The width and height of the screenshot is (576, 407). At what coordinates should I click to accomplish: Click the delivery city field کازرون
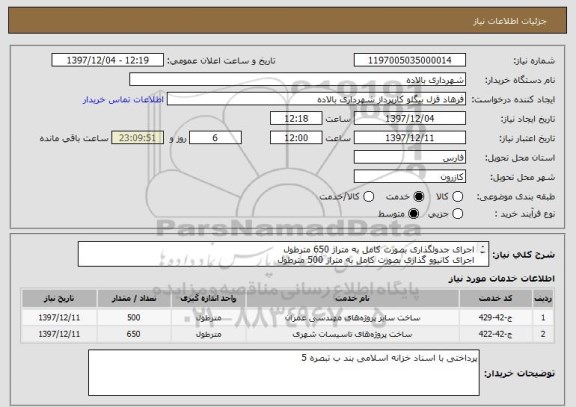[410, 177]
